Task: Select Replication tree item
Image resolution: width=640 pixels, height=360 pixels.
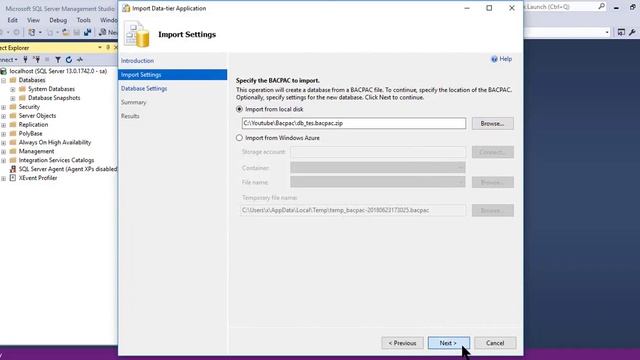Action: click(33, 125)
